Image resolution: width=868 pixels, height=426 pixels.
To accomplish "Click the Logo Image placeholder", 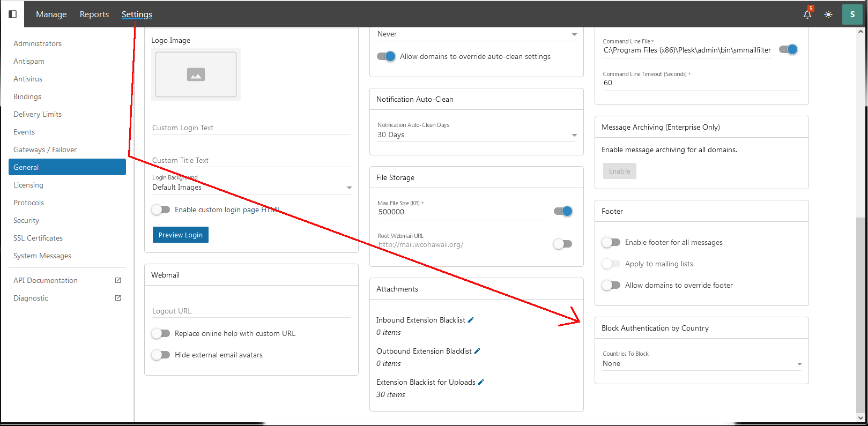I will coord(196,74).
